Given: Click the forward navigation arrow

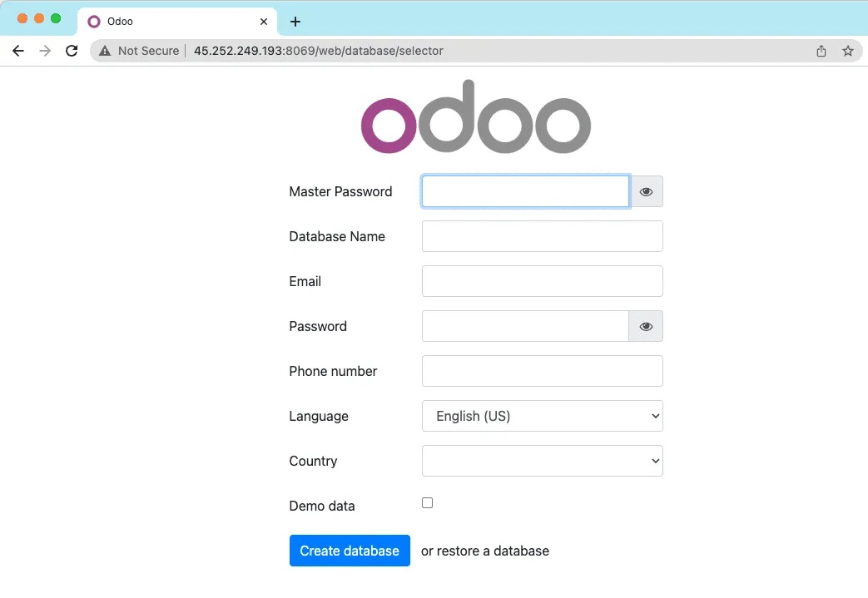Looking at the screenshot, I should 45,51.
